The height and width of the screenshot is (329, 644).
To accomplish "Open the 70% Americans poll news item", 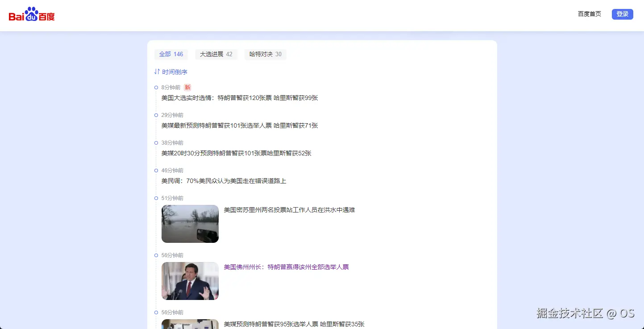I will 224,181.
